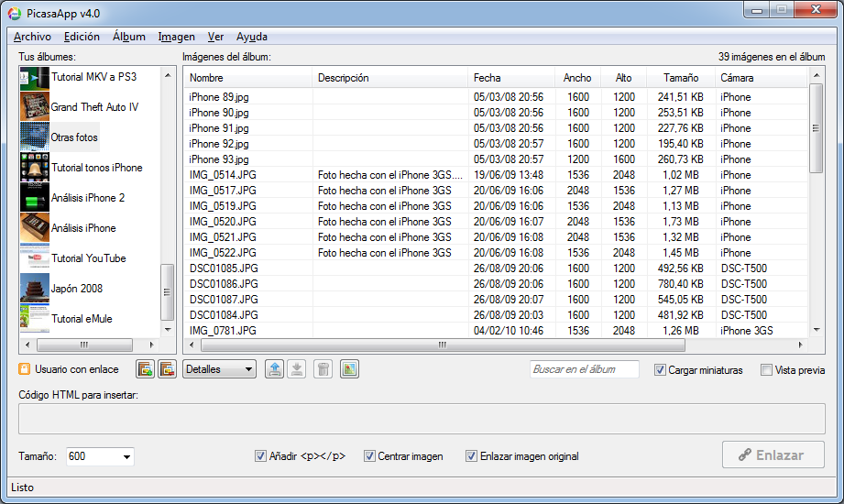Viewport: 844px width, 504px height.
Task: Click the PicasaApp logo in title bar
Action: point(15,14)
